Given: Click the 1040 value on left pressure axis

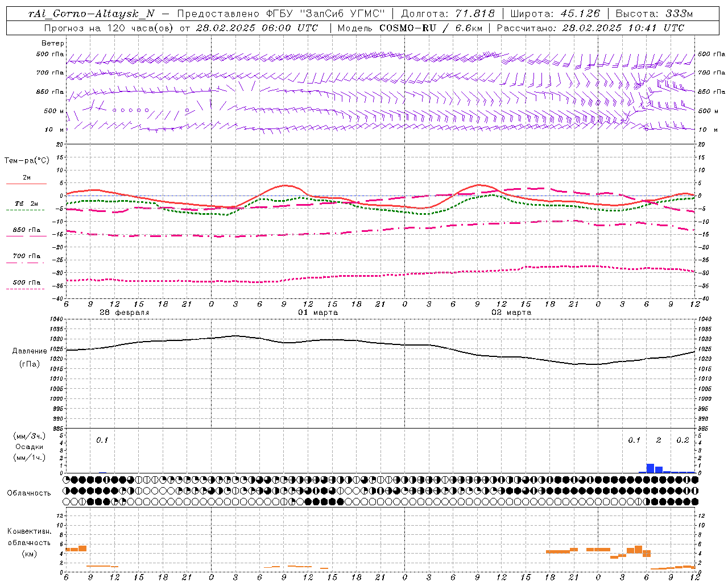Looking at the screenshot, I should coord(56,319).
